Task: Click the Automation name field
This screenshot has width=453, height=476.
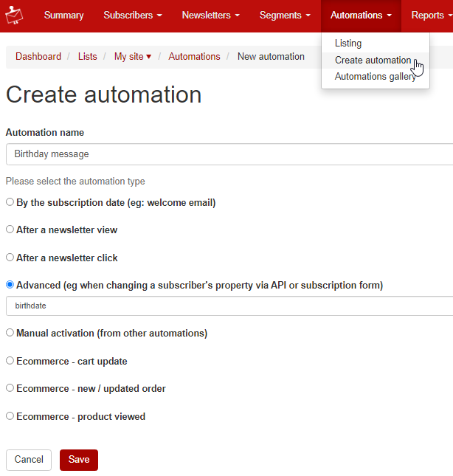Action: tap(229, 154)
